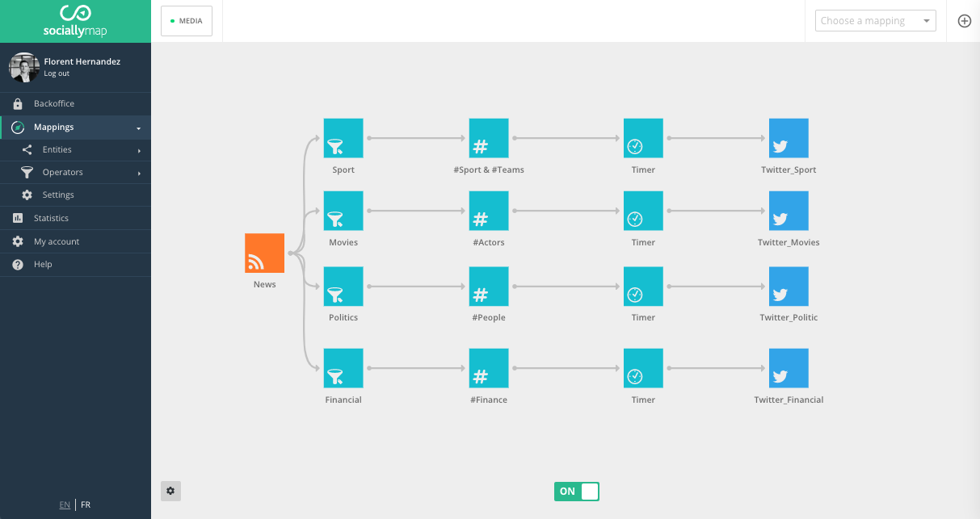
Task: Click Florent Hernandez's profile picture
Action: (24, 67)
